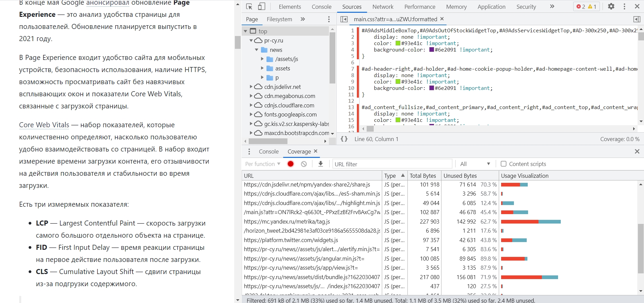Hide the navigator sidebar toggle icon
This screenshot has width=644, height=303.
point(344,19)
